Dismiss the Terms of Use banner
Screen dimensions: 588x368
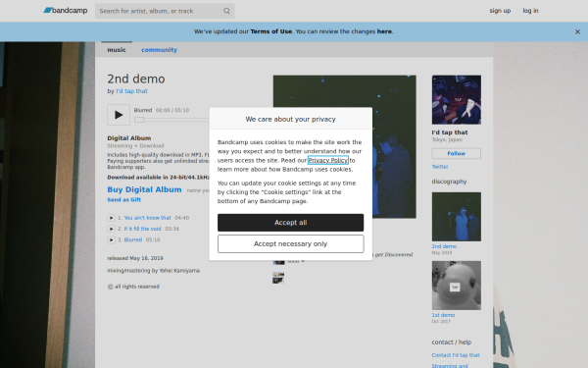click(x=577, y=32)
